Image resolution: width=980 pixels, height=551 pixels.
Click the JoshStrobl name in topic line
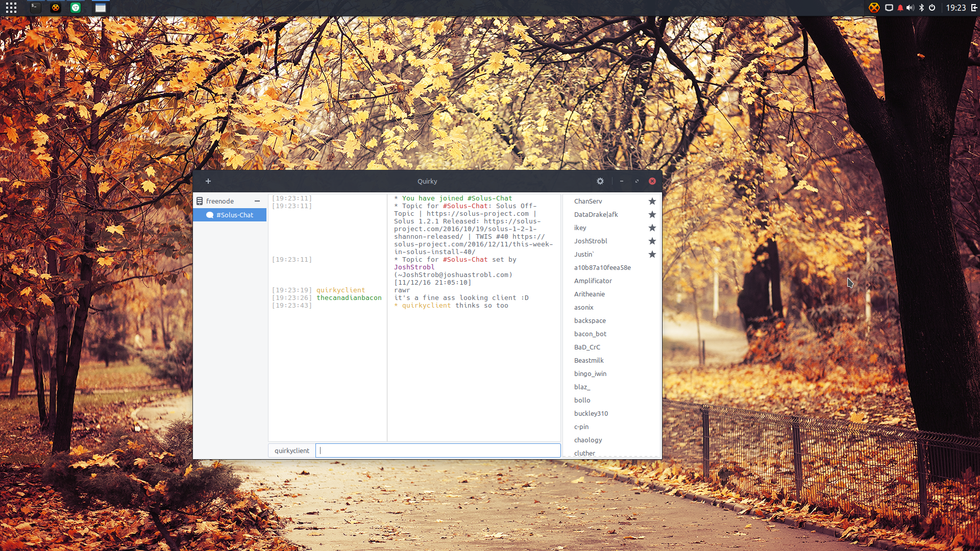(x=414, y=267)
